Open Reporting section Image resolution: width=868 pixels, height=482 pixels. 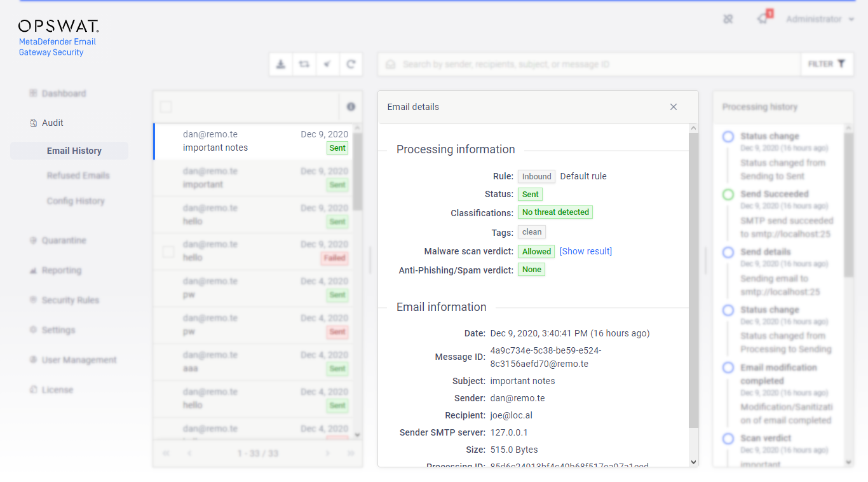(x=62, y=270)
